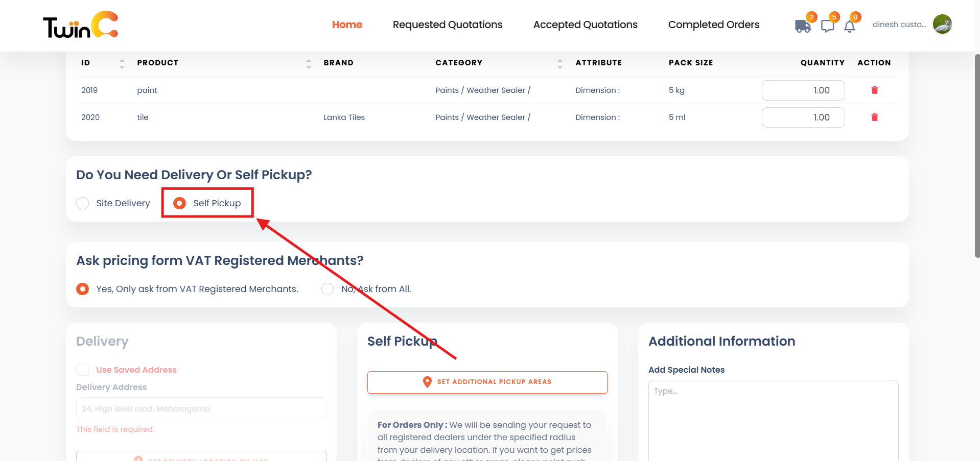980x461 pixels.
Task: Select the Self Pickup radio option
Action: pyautogui.click(x=179, y=203)
